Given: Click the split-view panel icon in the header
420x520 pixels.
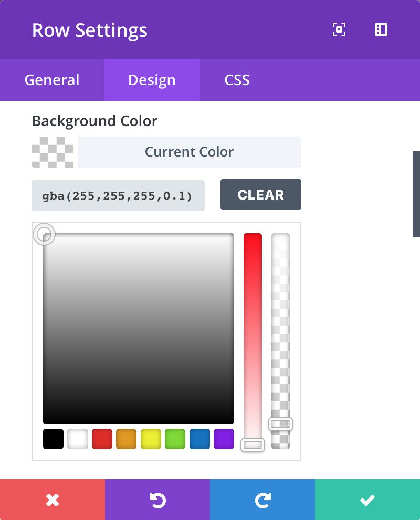Looking at the screenshot, I should coord(381,29).
